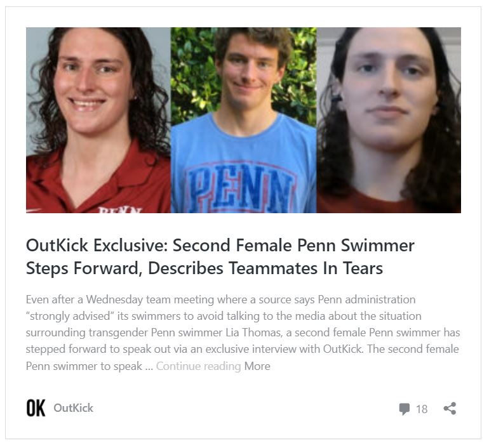The width and height of the screenshot is (489, 448).
Task: Click the Continue reading link
Action: point(198,366)
